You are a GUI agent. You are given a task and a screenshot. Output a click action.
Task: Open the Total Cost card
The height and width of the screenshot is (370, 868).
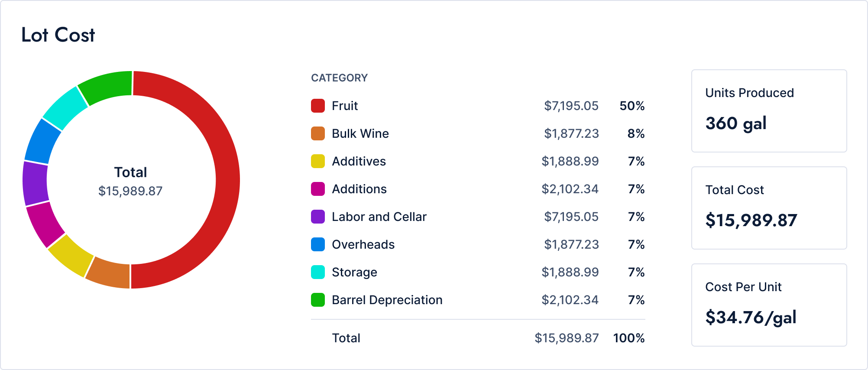click(769, 208)
